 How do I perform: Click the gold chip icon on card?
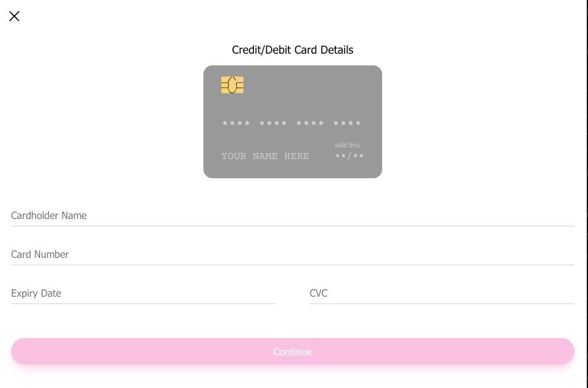tap(232, 85)
